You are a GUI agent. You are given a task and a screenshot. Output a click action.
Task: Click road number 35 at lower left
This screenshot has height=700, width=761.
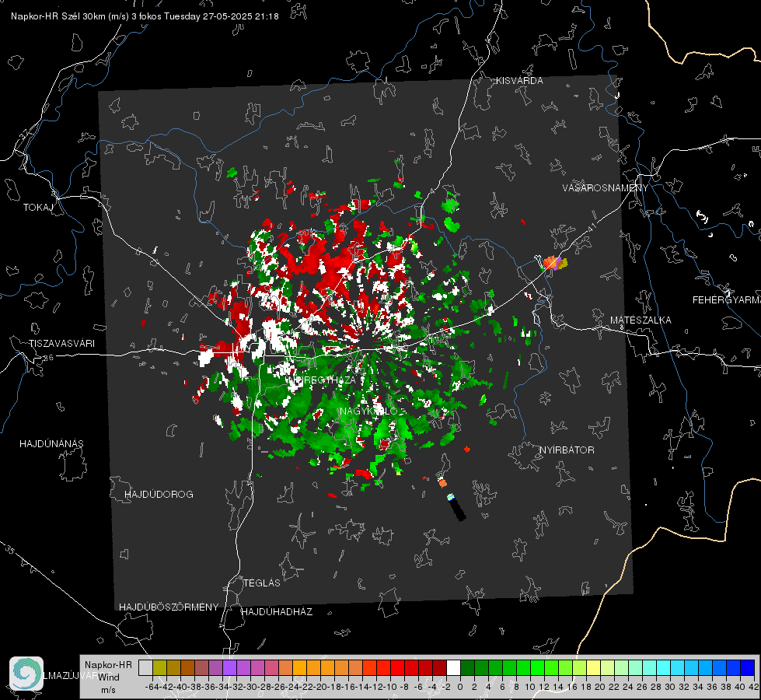click(x=10, y=550)
